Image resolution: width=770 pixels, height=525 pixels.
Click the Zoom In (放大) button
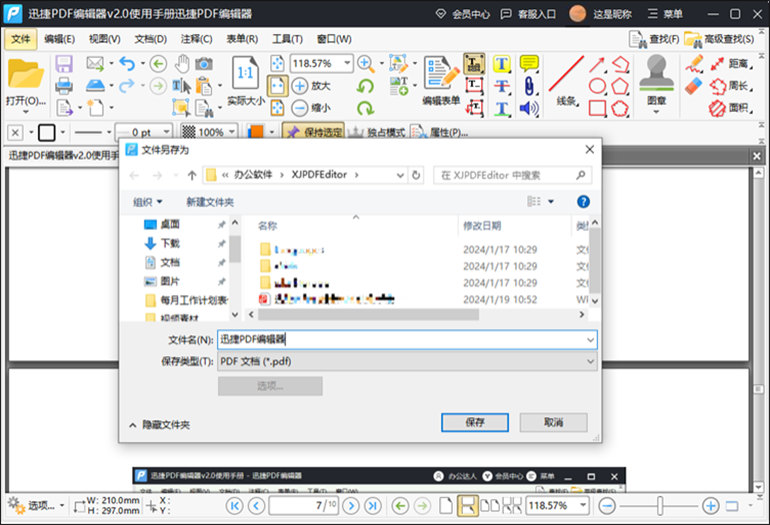310,86
